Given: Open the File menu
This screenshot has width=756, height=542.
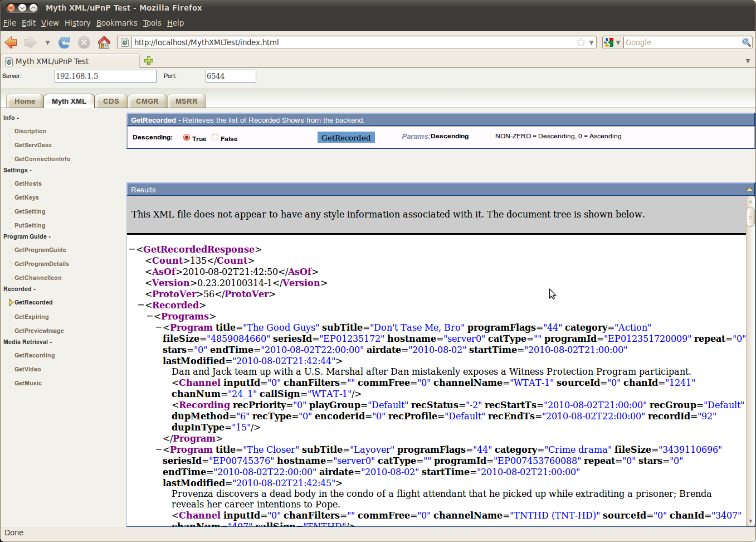Looking at the screenshot, I should click(9, 23).
